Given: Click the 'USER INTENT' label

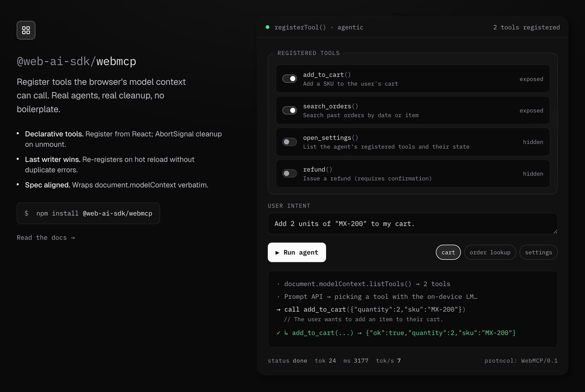Looking at the screenshot, I should tap(289, 206).
